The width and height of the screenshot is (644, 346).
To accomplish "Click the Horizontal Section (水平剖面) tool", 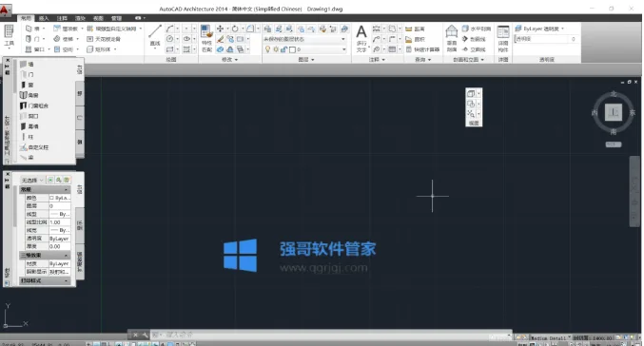I will click(477, 29).
